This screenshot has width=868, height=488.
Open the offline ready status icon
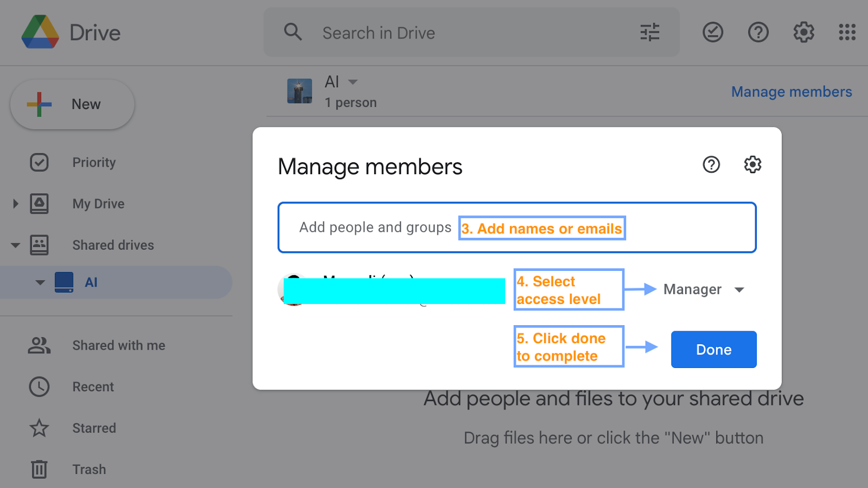713,32
